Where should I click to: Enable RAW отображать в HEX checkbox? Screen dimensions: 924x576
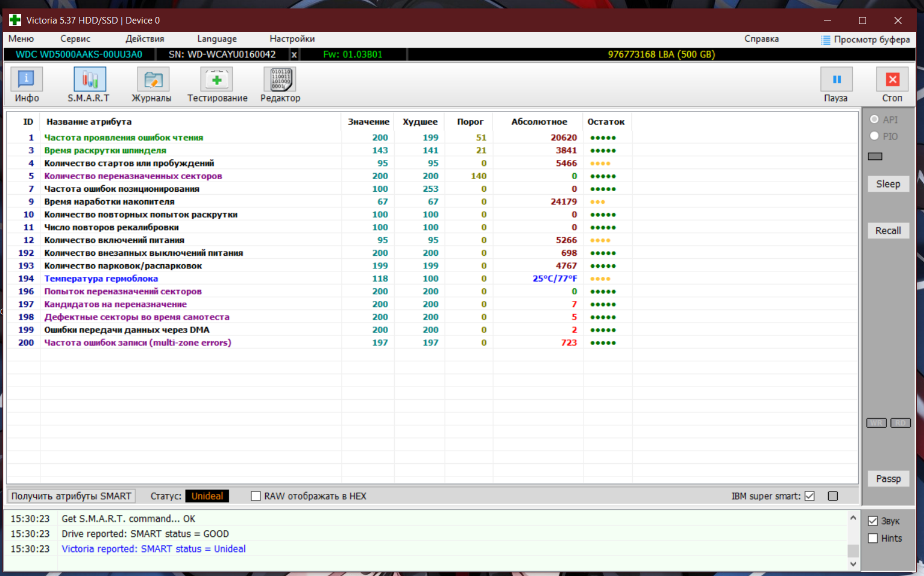coord(256,496)
